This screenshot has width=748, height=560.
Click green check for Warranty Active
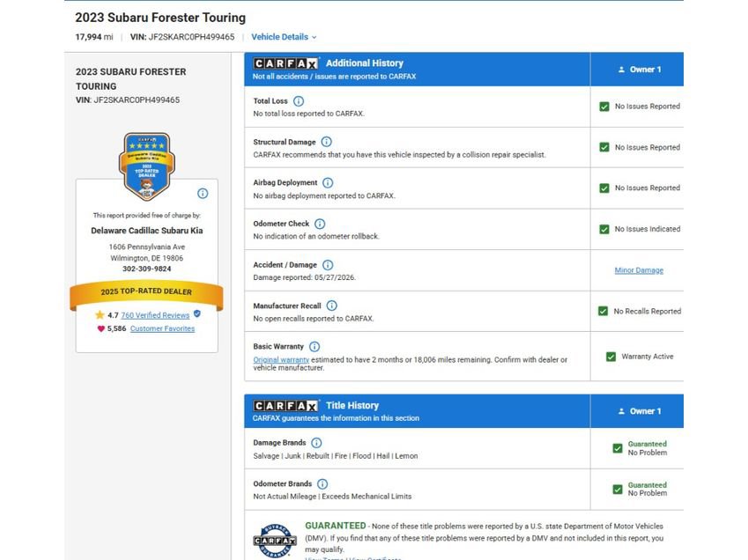point(611,357)
